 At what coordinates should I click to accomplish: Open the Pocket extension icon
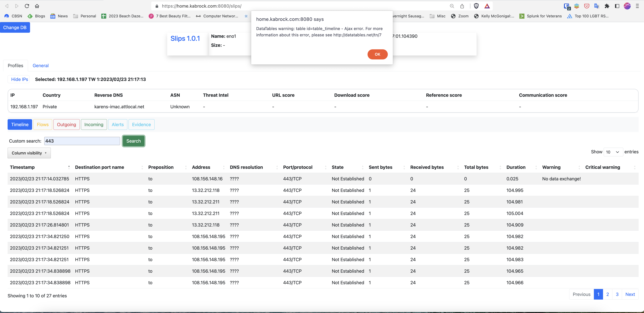point(586,6)
